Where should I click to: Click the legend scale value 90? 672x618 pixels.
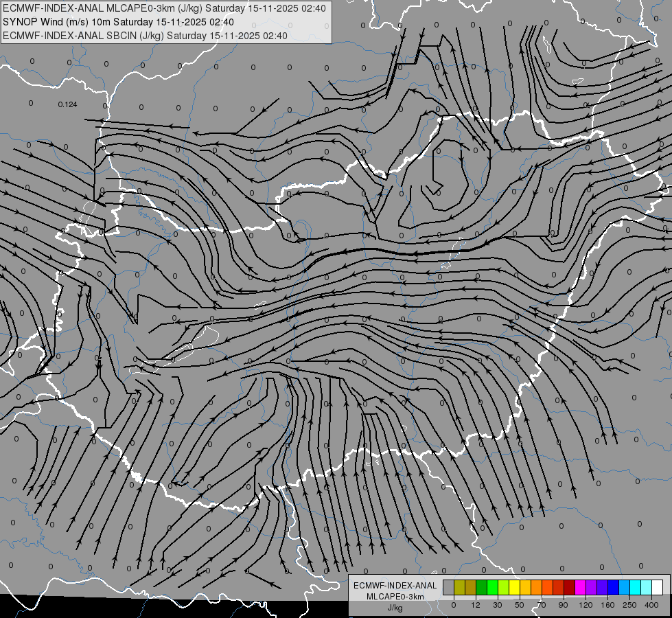(563, 605)
